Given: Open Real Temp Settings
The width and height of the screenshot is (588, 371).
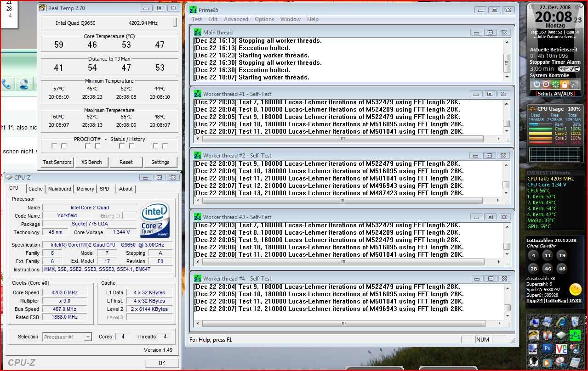Looking at the screenshot, I should [160, 162].
